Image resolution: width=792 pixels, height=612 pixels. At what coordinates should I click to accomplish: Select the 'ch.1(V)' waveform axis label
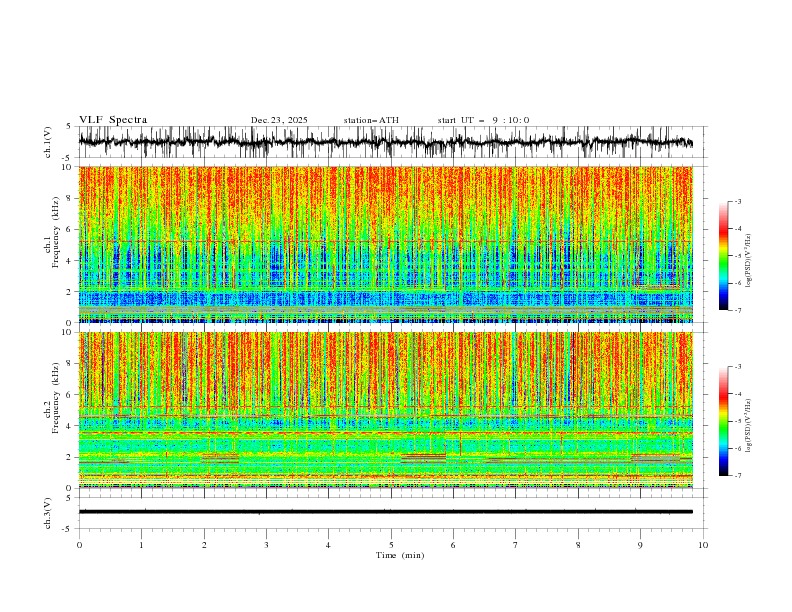click(x=48, y=142)
